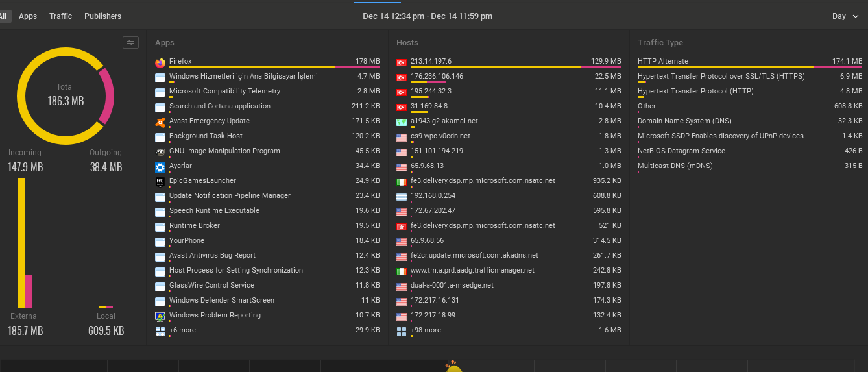
Task: Select host dual-a-0001.a-msedge.net
Action: [x=509, y=286]
